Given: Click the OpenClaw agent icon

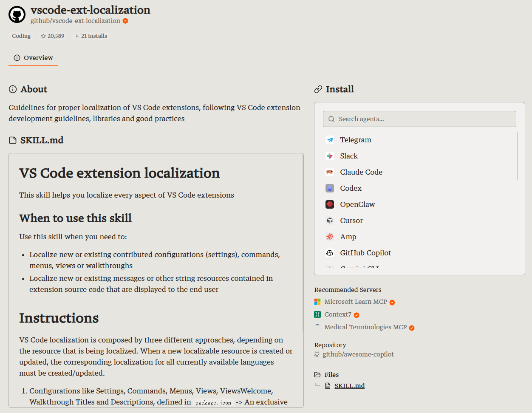Looking at the screenshot, I should [330, 204].
